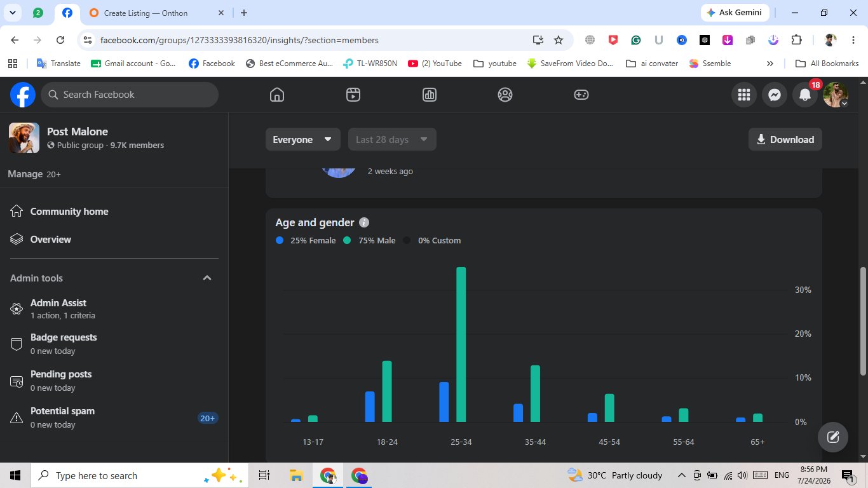Click the IQ extension icon
868x488 pixels.
[682, 40]
